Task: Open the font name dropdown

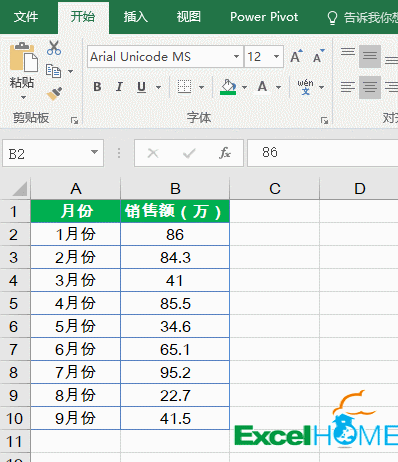Action: pos(236,56)
